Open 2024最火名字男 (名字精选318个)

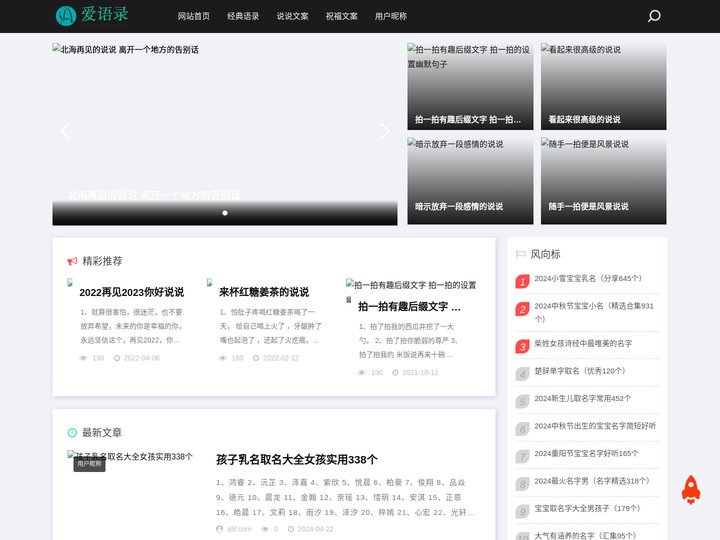tap(592, 481)
